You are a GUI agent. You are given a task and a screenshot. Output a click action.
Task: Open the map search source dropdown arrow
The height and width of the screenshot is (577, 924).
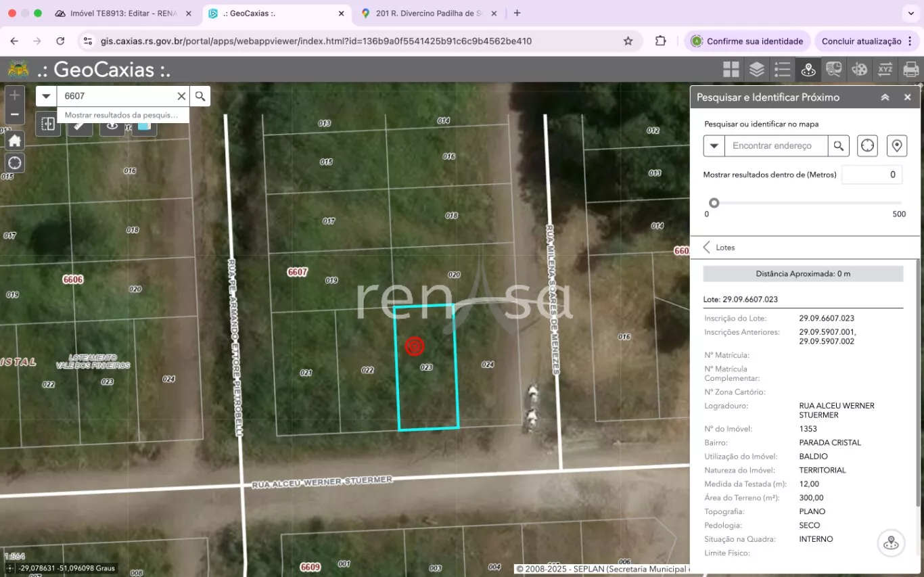(x=46, y=96)
